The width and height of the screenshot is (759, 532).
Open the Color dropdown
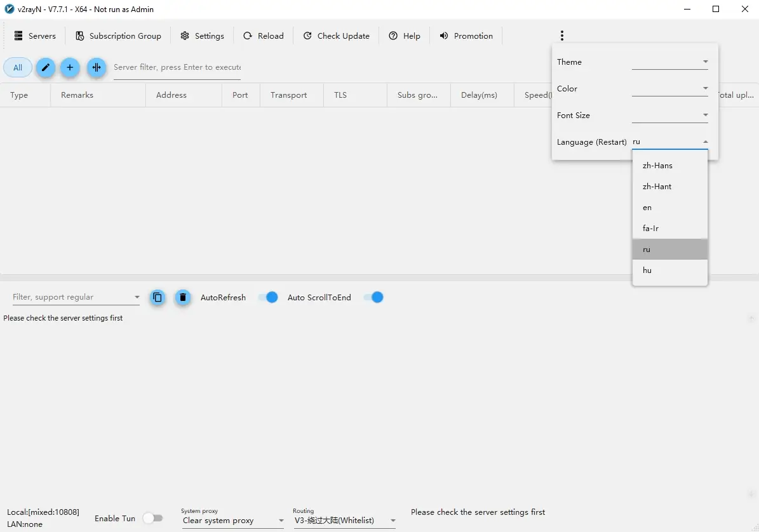[x=670, y=88]
